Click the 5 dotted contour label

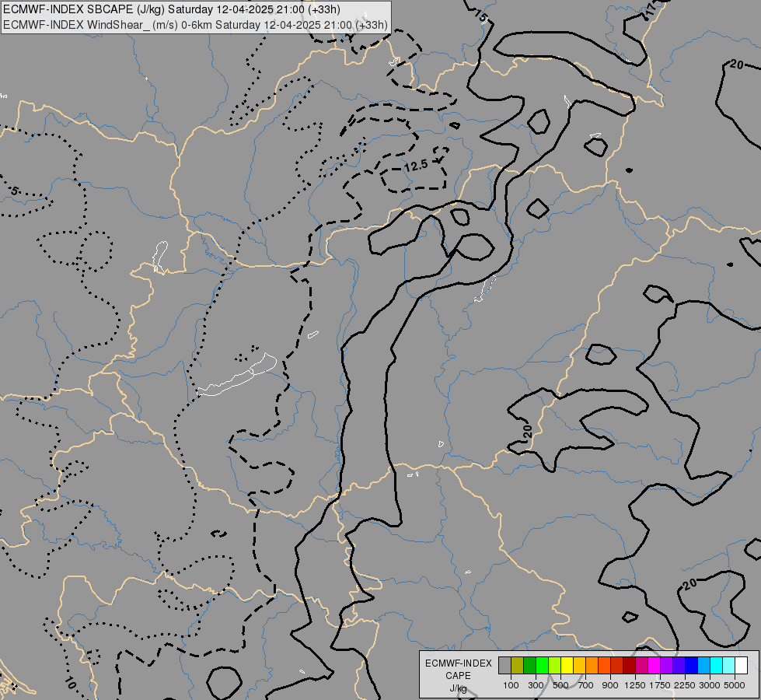coord(15,191)
